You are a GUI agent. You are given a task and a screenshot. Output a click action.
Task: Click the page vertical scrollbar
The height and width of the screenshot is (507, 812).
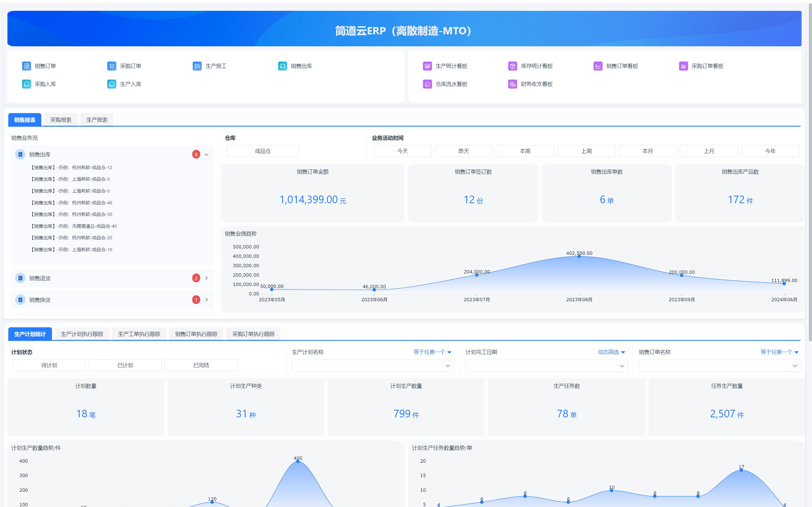[x=810, y=168]
